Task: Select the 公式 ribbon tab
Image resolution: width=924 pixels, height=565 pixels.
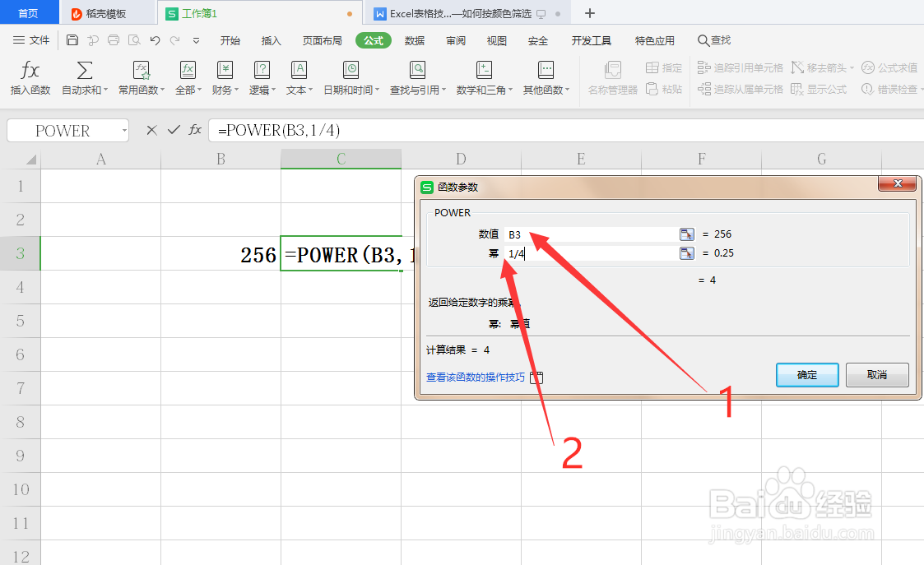Action: (x=374, y=40)
